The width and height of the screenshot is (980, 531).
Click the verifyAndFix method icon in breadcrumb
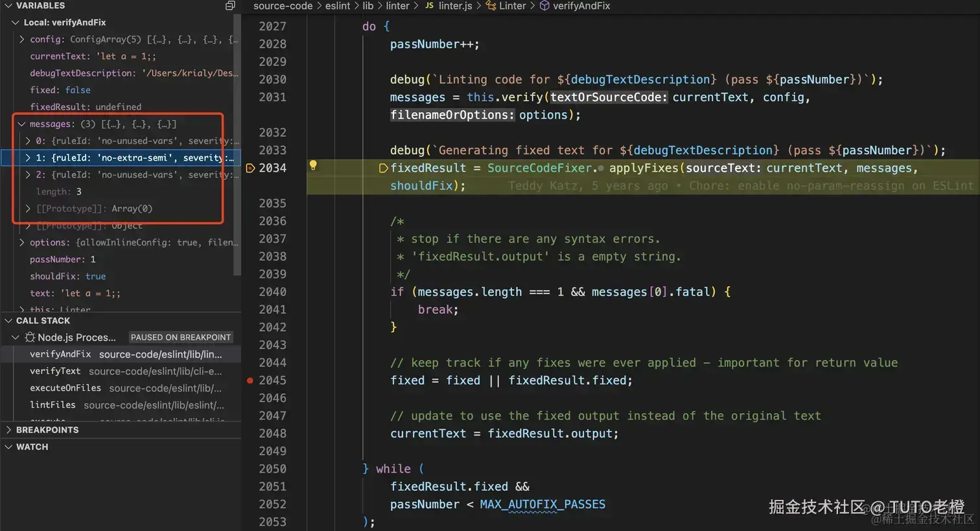point(544,6)
